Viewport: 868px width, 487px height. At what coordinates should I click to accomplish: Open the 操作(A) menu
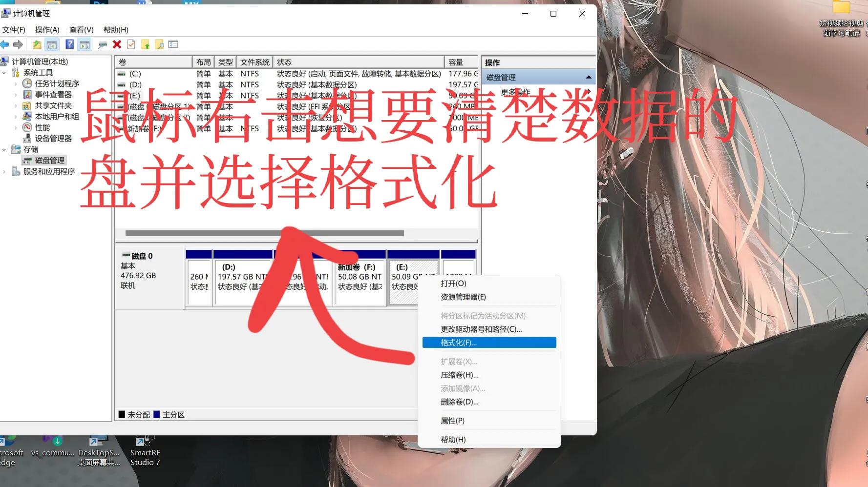click(46, 30)
